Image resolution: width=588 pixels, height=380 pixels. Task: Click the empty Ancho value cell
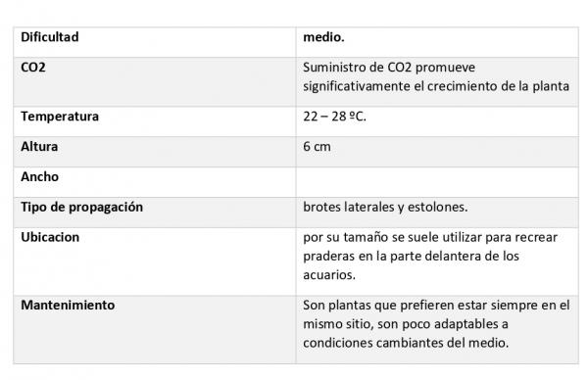pos(437,182)
